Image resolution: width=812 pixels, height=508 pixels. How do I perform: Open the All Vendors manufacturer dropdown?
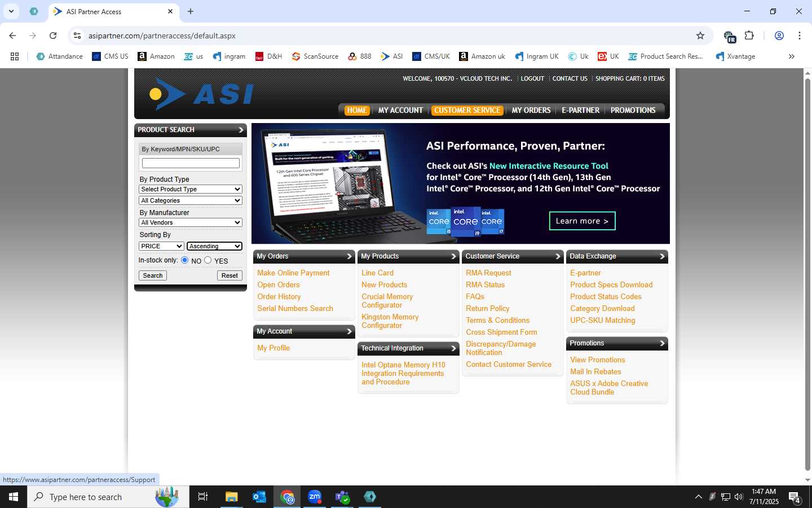(191, 222)
